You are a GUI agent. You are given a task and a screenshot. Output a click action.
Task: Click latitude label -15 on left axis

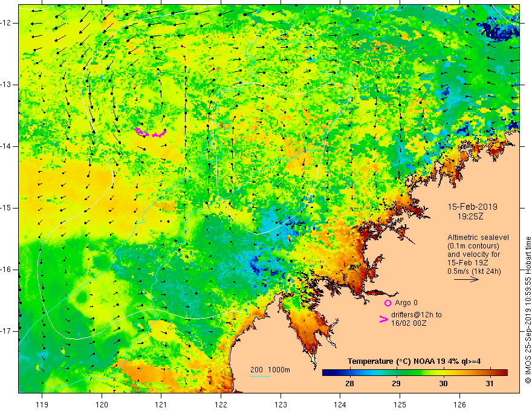7,208
